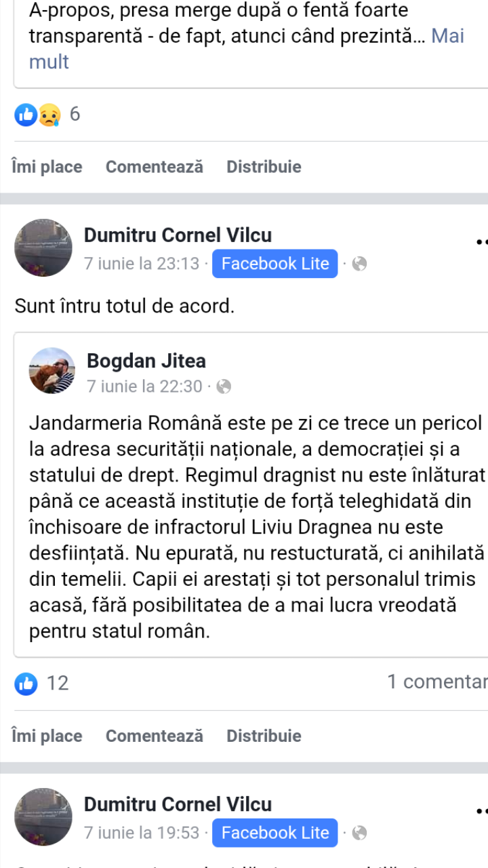Open Bogdan Jitea's profile picture
This screenshot has width=488, height=868.
[52, 371]
